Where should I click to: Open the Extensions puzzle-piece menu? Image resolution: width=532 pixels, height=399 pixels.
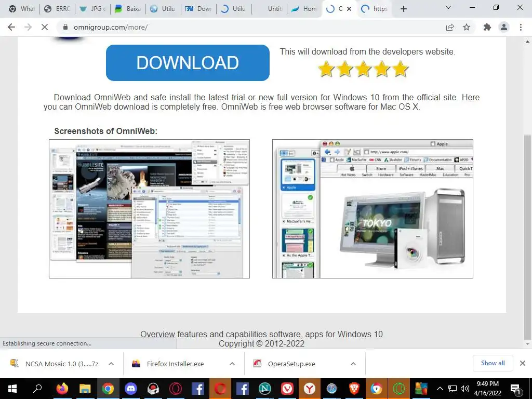(487, 27)
